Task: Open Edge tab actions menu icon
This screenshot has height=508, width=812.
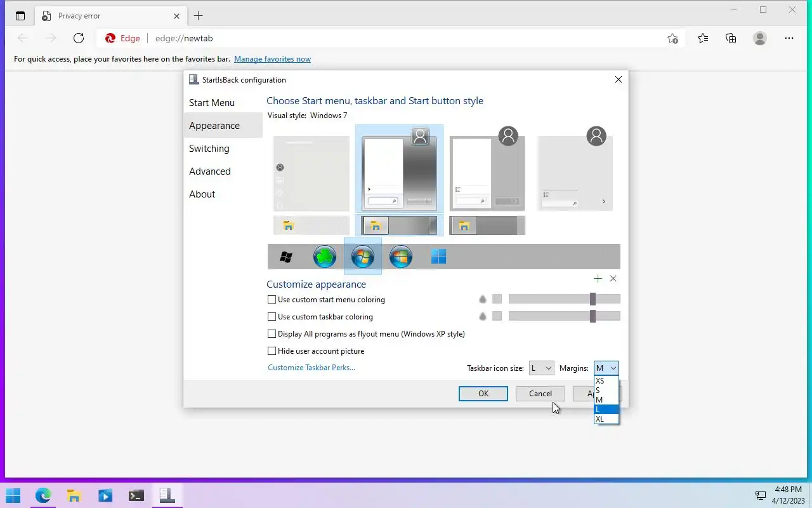Action: [20, 16]
